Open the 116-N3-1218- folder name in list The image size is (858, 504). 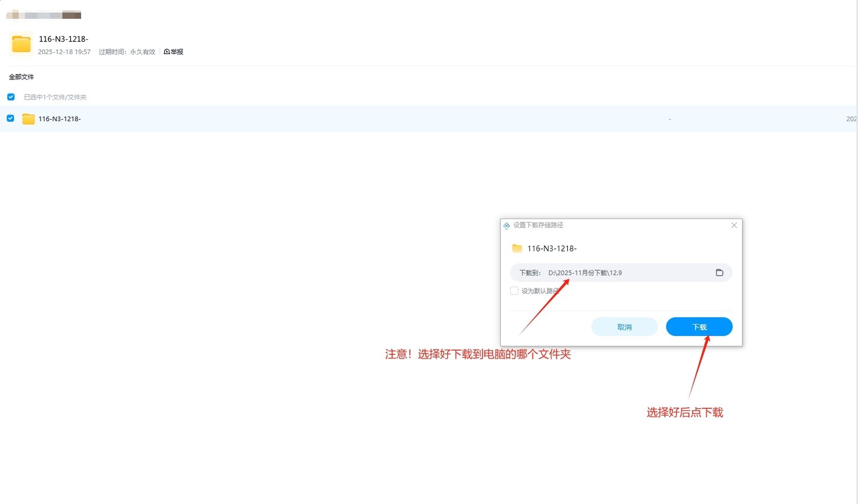(60, 119)
